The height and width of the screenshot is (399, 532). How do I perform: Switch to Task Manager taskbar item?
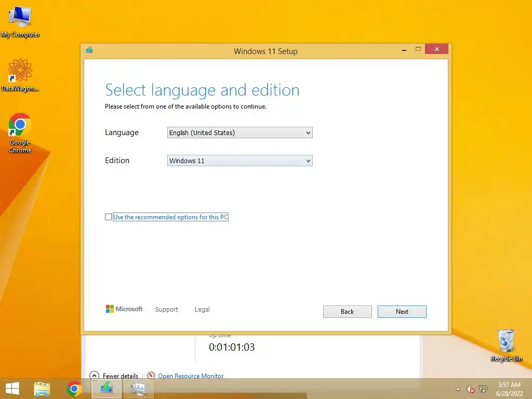138,389
